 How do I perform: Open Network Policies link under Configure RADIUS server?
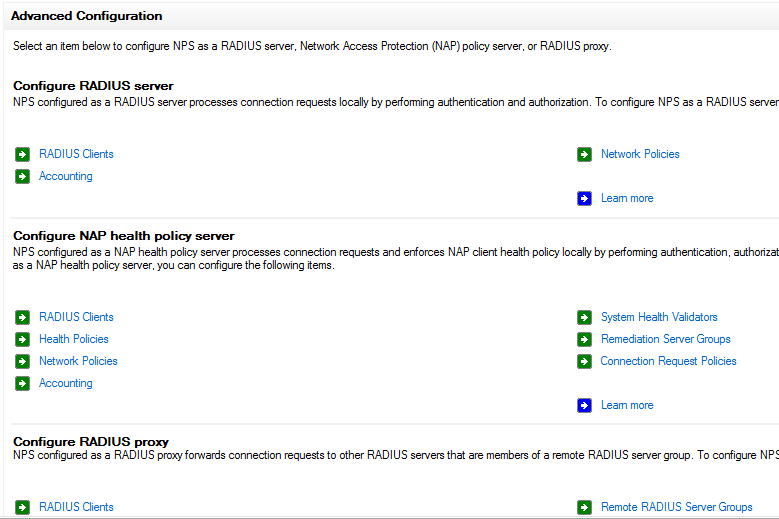pyautogui.click(x=640, y=154)
